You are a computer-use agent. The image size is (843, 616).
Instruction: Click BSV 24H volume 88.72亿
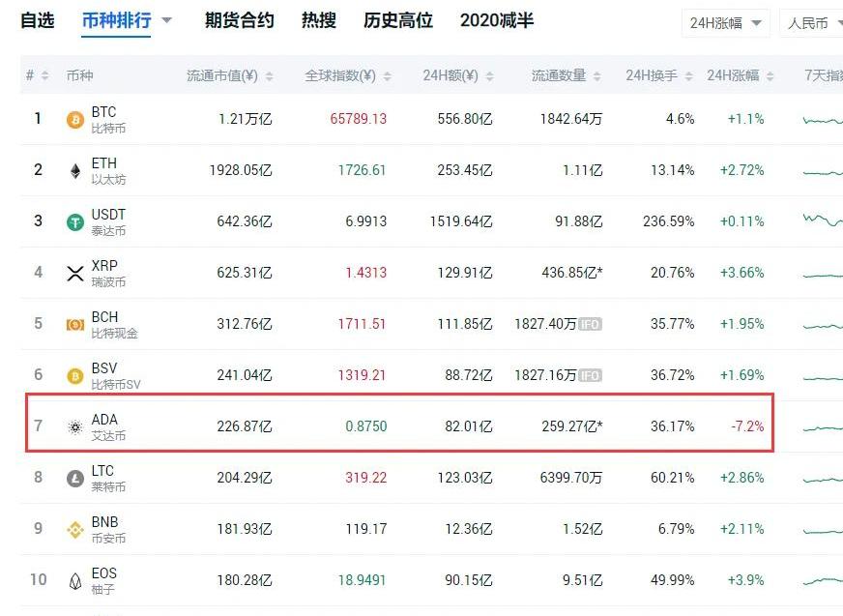[469, 375]
